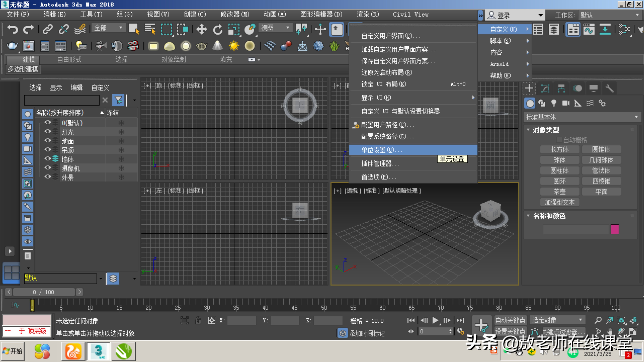Select the Cameras category icon in Create panel

pyautogui.click(x=566, y=103)
